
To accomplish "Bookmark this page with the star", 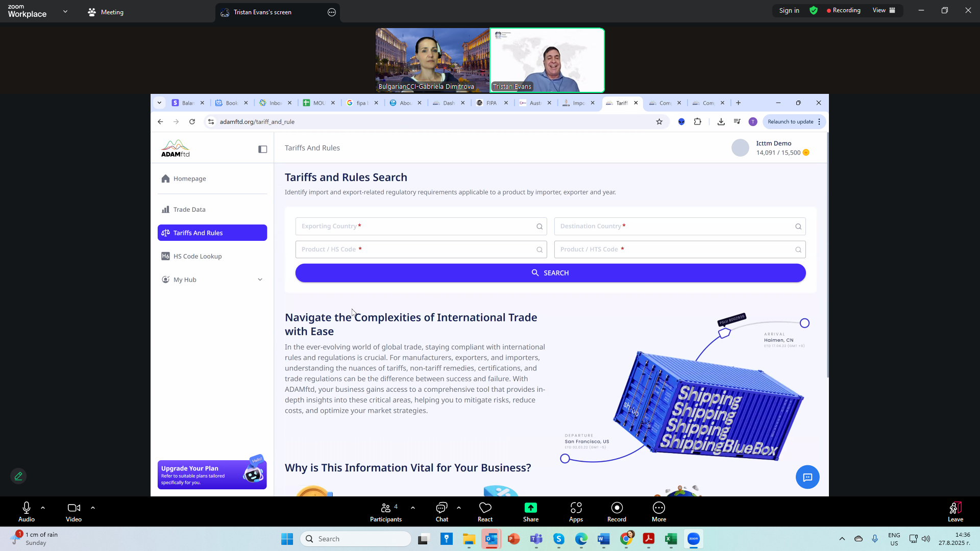I will [x=659, y=122].
